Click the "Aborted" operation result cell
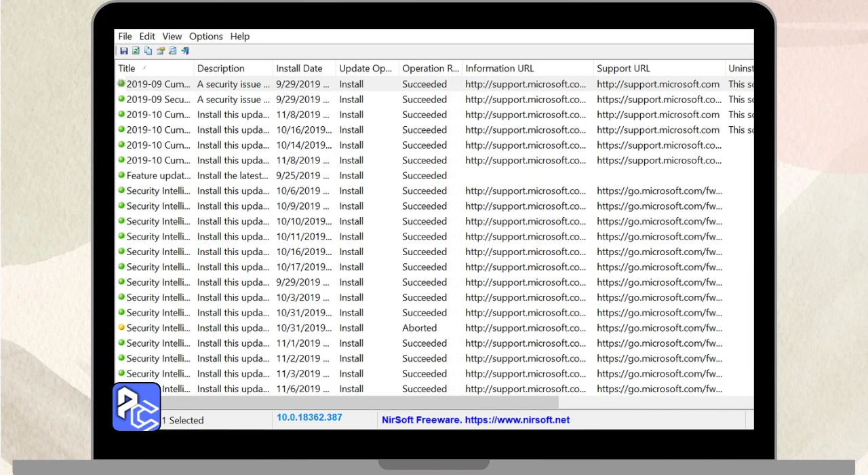868x475 pixels. 420,328
